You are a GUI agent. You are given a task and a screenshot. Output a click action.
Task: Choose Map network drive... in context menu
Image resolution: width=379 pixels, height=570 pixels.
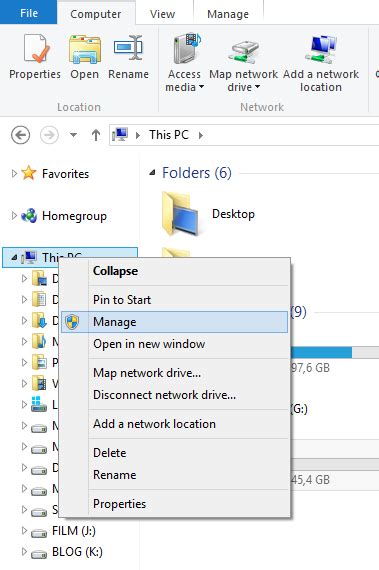tap(174, 373)
